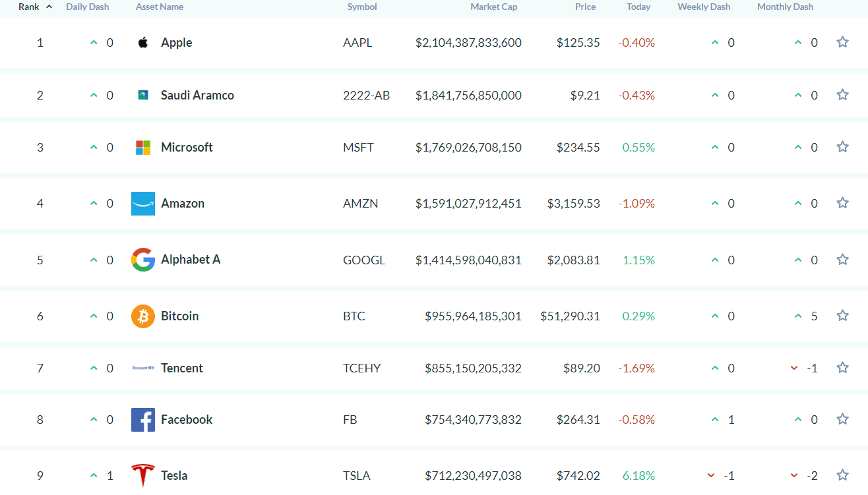Click the Amazon logo icon
Viewport: 868px width, 495px height.
point(143,204)
